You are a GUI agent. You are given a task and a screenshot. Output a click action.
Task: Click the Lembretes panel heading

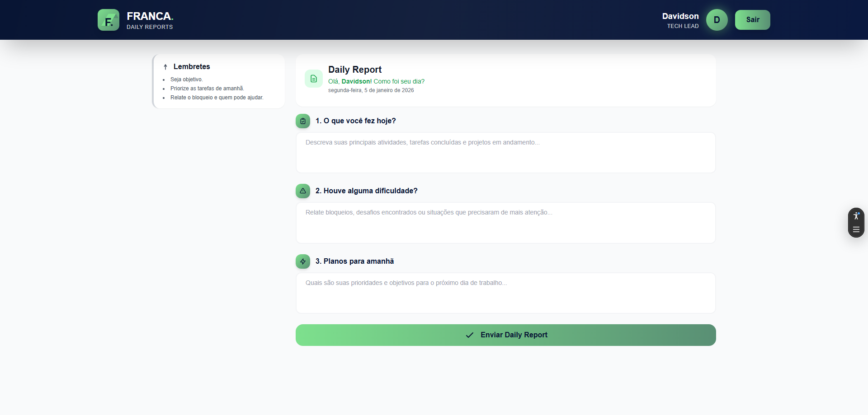click(x=192, y=67)
